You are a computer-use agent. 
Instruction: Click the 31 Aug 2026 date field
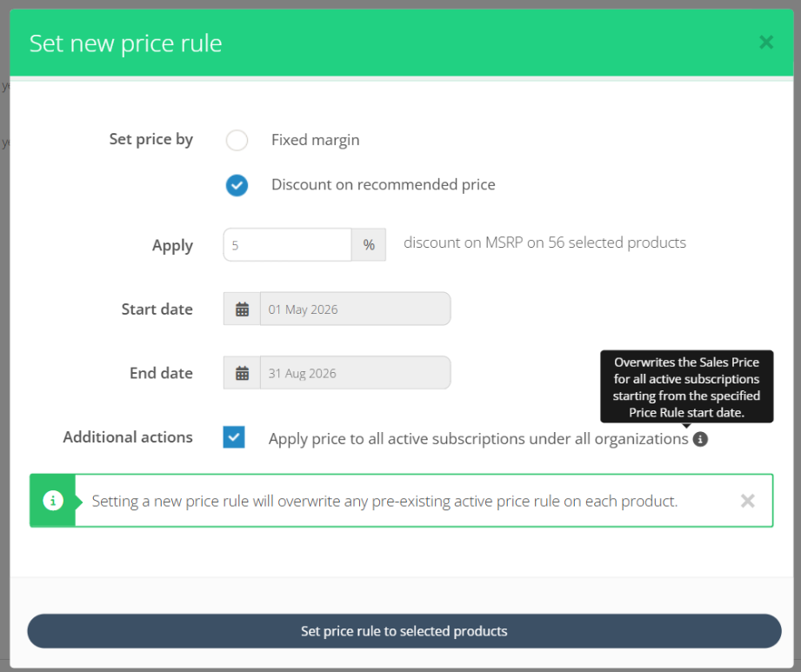pyautogui.click(x=355, y=374)
